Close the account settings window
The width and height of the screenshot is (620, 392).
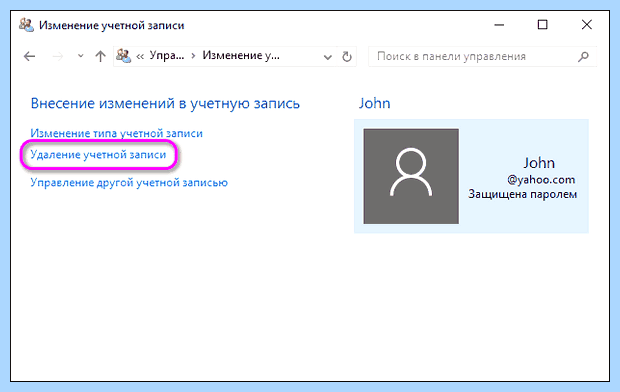click(x=587, y=25)
